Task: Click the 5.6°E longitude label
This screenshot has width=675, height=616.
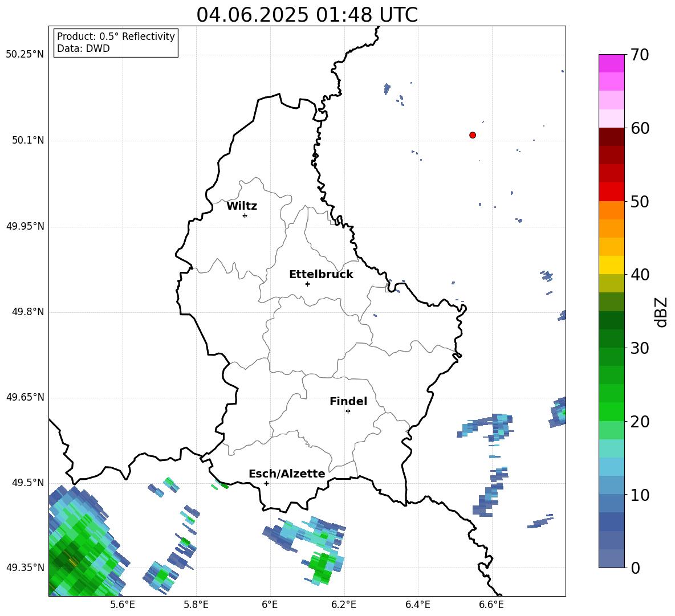Action: 123,605
